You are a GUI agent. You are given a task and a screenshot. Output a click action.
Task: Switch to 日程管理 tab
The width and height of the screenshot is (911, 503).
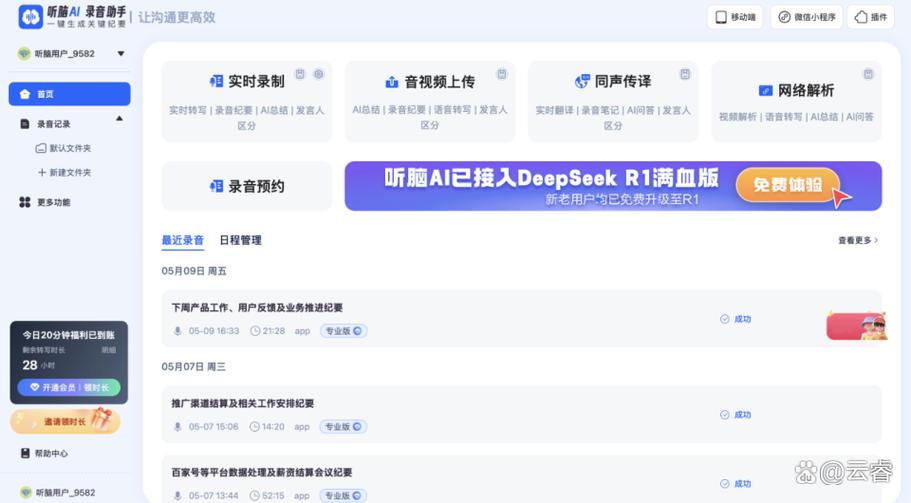[x=241, y=240]
